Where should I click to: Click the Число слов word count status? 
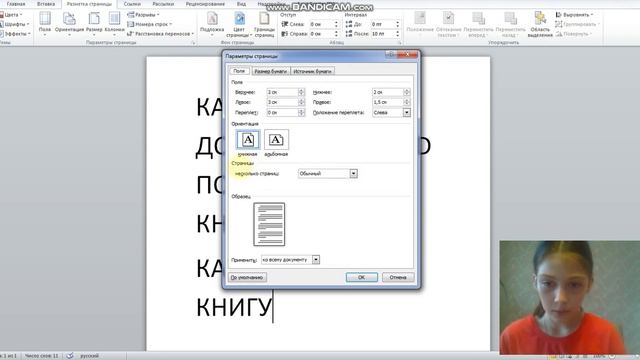point(41,356)
